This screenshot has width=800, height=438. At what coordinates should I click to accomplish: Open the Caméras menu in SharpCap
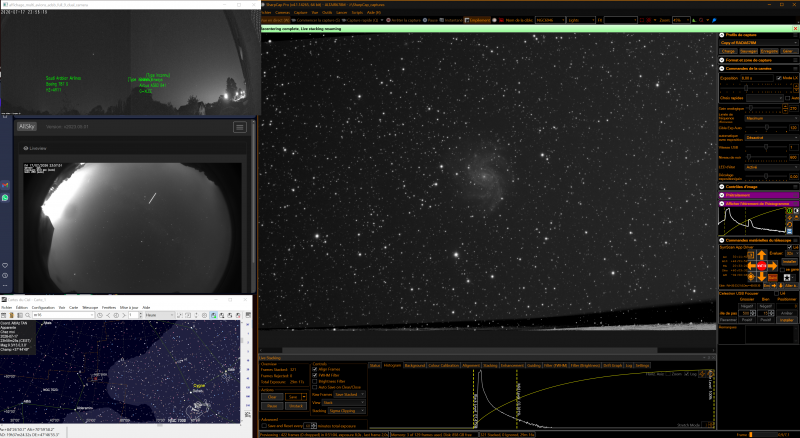click(x=283, y=12)
